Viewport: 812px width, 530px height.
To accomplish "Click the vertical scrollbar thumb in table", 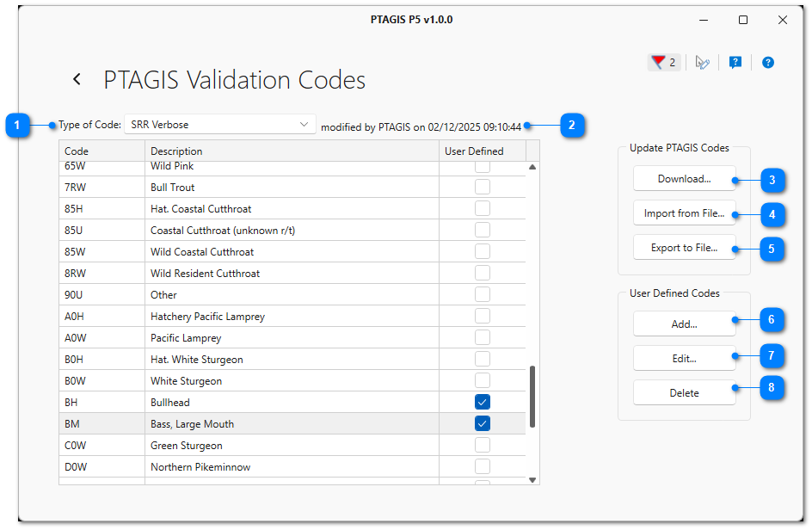I will [x=532, y=397].
